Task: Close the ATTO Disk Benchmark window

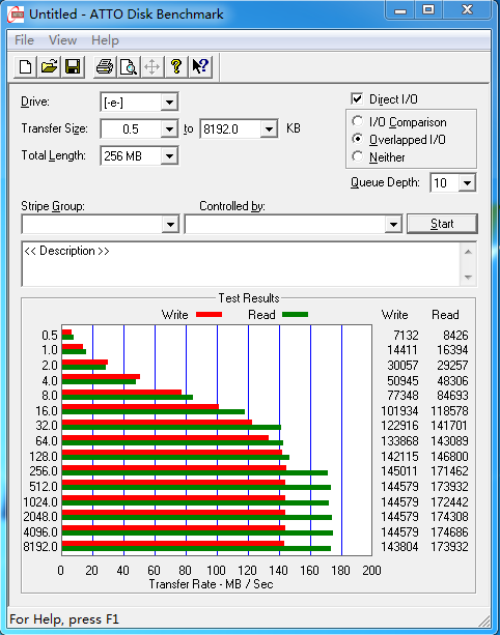Action: pos(468,10)
